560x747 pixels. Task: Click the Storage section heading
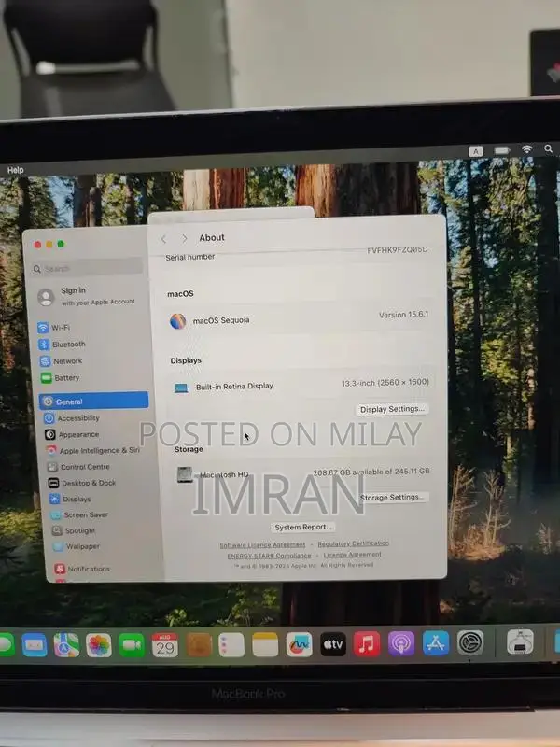click(189, 449)
